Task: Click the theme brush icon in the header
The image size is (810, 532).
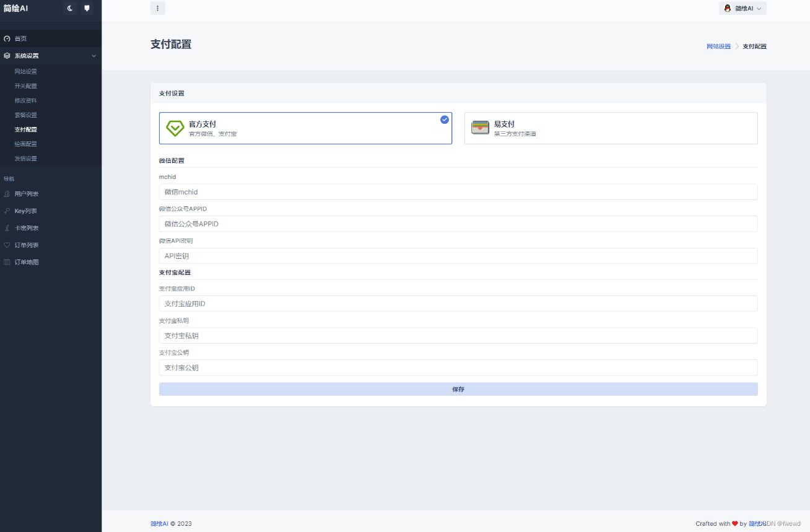Action: (87, 8)
